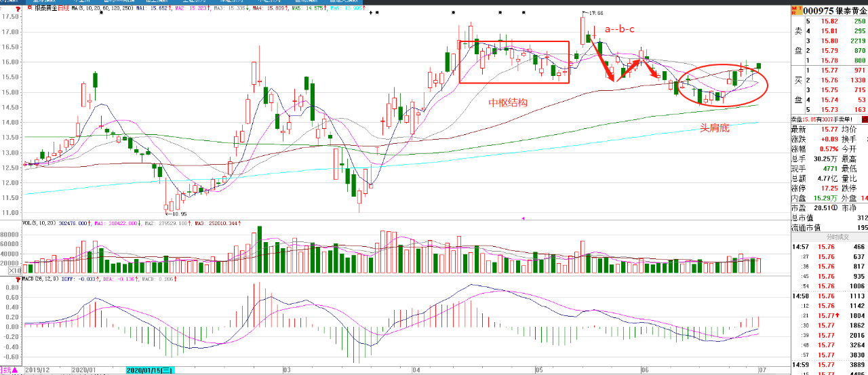Click the first star info marker near January candles
Screen dimensions: 868x375
pos(101,13)
